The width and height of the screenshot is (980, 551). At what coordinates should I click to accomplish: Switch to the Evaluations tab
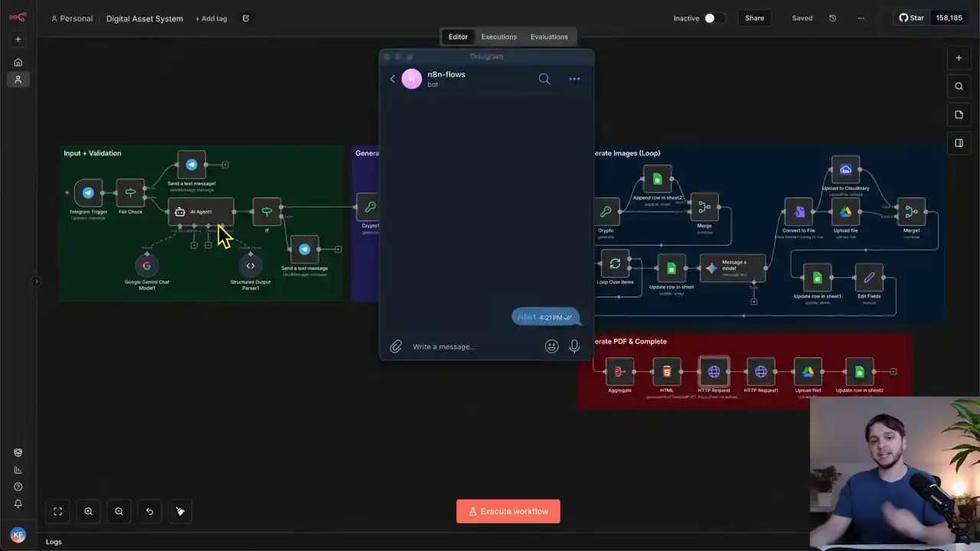click(x=549, y=37)
